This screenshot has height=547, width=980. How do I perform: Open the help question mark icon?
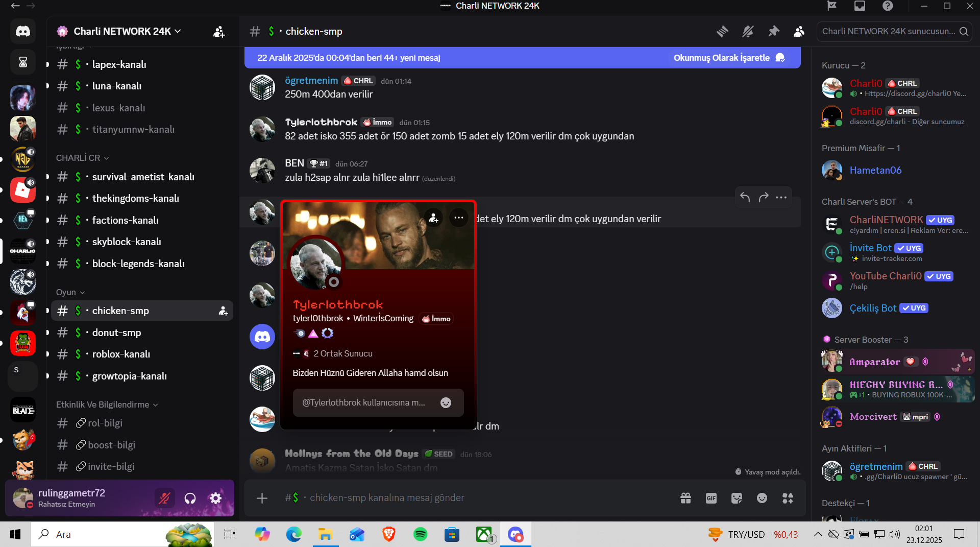(x=888, y=6)
